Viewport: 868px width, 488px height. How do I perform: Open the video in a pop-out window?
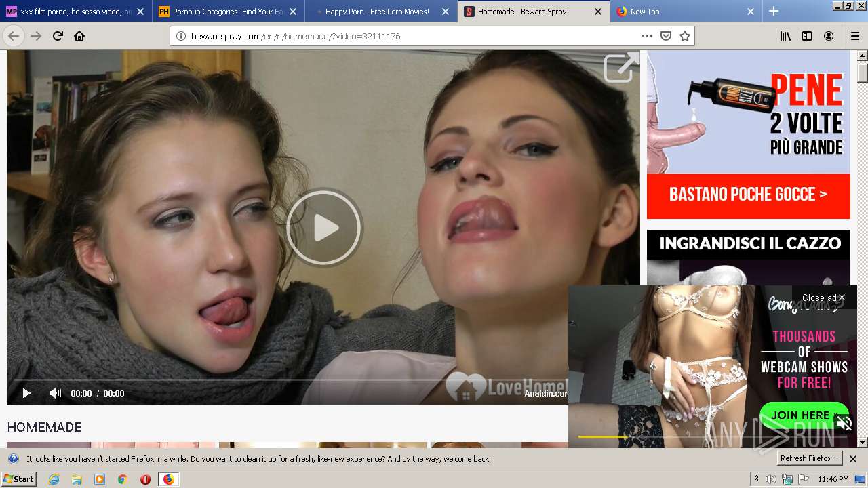[x=621, y=67]
